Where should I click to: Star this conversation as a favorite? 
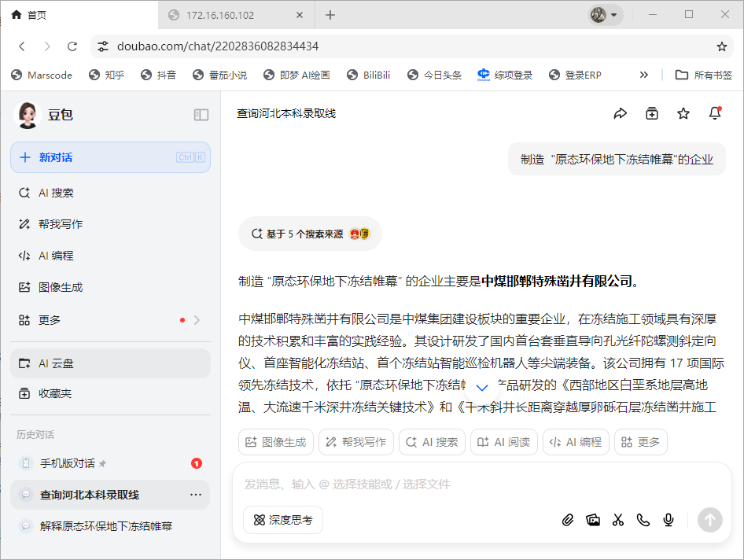683,113
